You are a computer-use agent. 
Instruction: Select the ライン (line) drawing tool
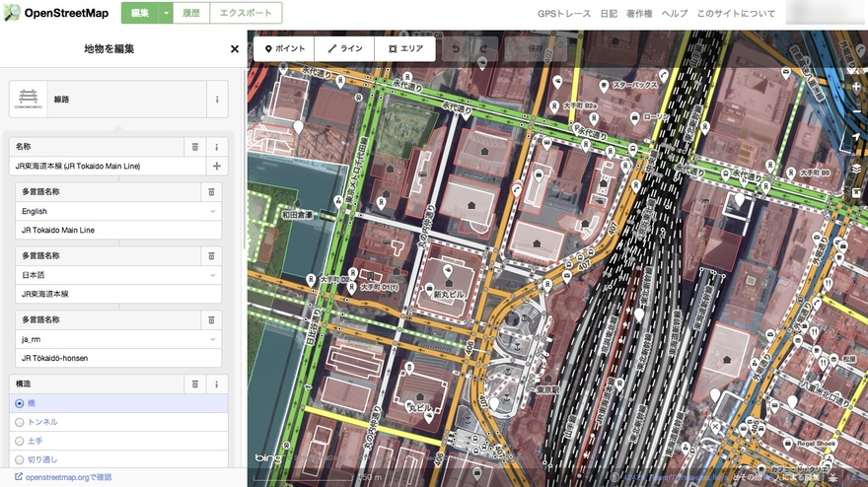coord(344,48)
